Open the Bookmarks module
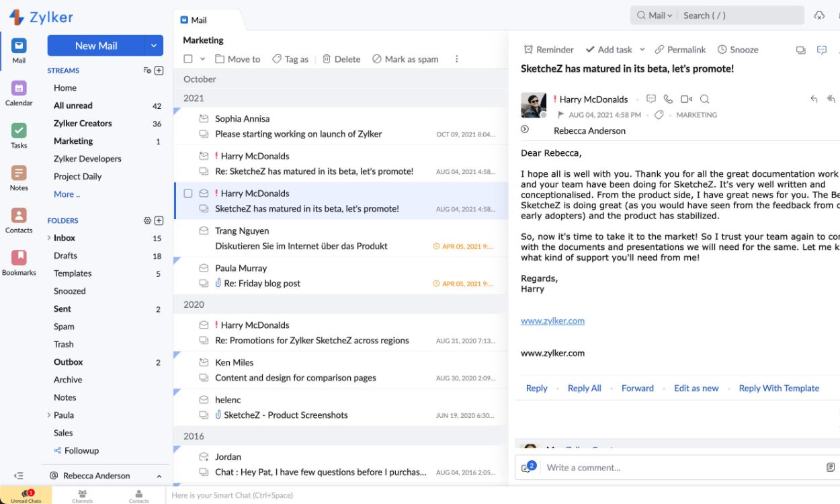The image size is (840, 504). 18,259
